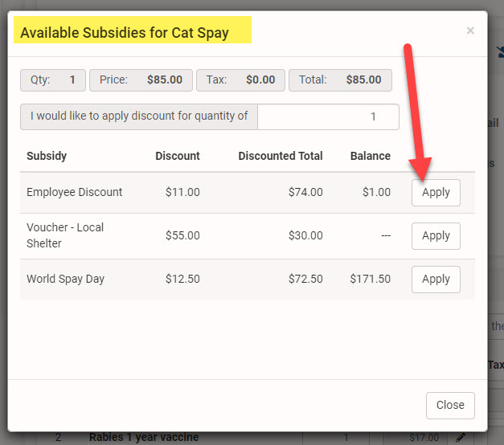Click the Total badge showing $85.00
This screenshot has width=504, height=445.
pos(340,80)
